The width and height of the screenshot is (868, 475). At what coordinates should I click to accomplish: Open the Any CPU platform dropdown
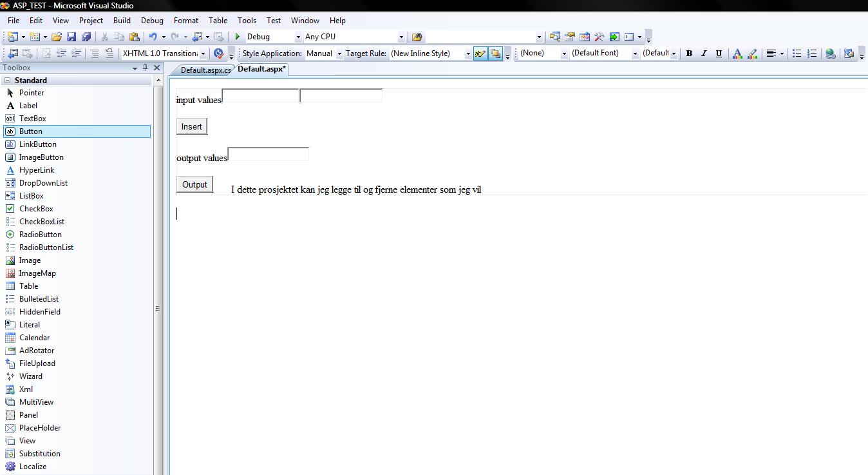pos(401,37)
